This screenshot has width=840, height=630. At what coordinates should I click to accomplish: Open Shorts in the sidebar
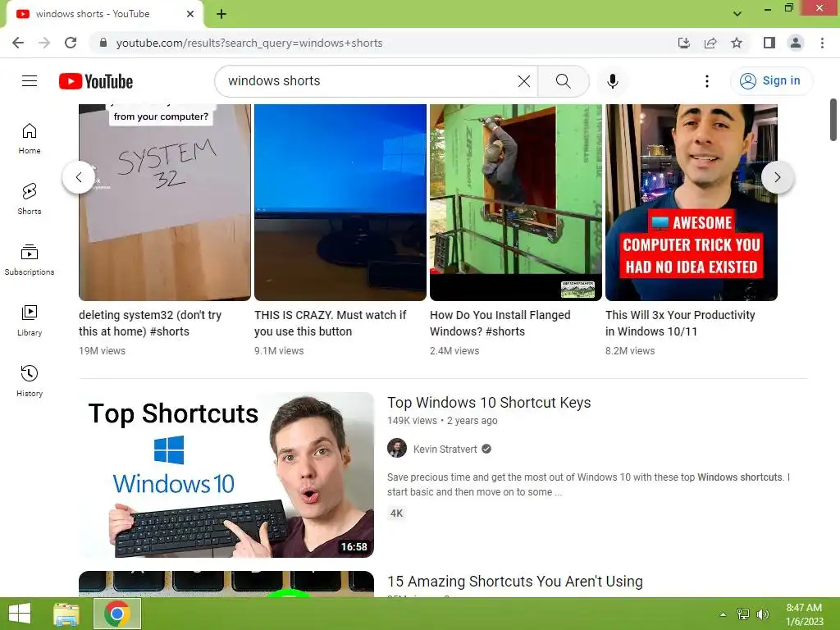click(30, 199)
